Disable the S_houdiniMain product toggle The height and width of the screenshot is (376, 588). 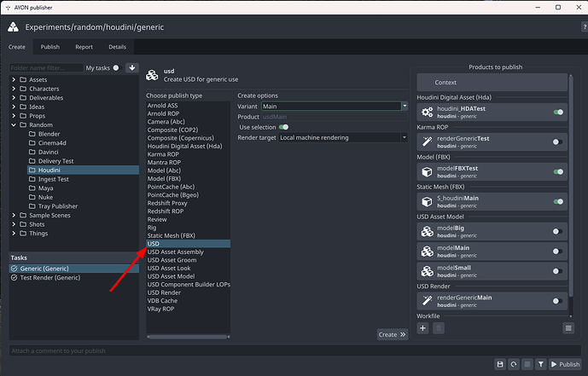point(558,201)
